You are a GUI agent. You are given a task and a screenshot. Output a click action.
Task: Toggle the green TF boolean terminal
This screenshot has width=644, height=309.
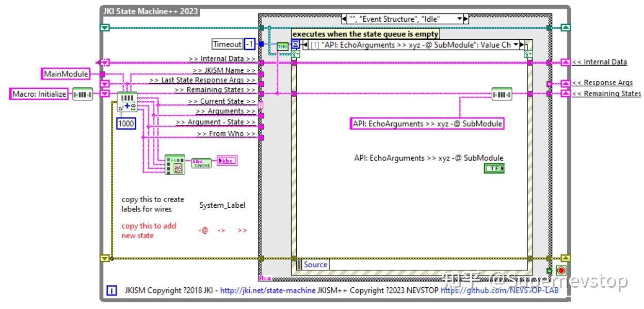click(494, 169)
